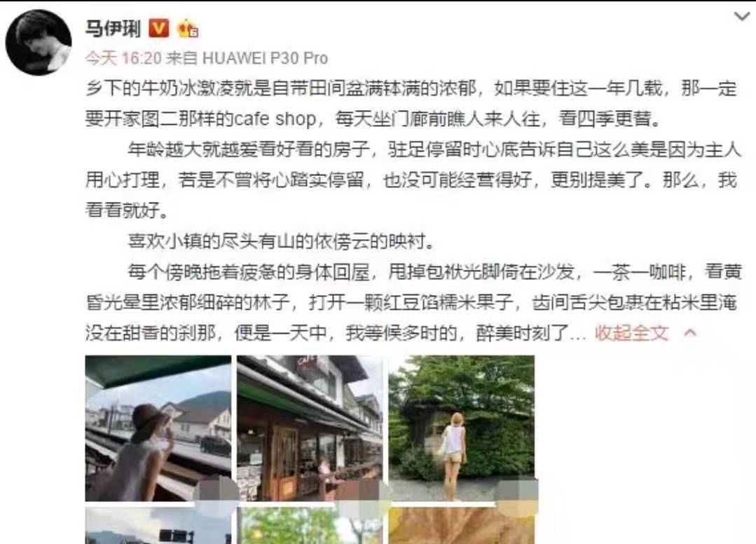
Task: Click the paragraph starting 每个傍晚
Action: (x=413, y=302)
